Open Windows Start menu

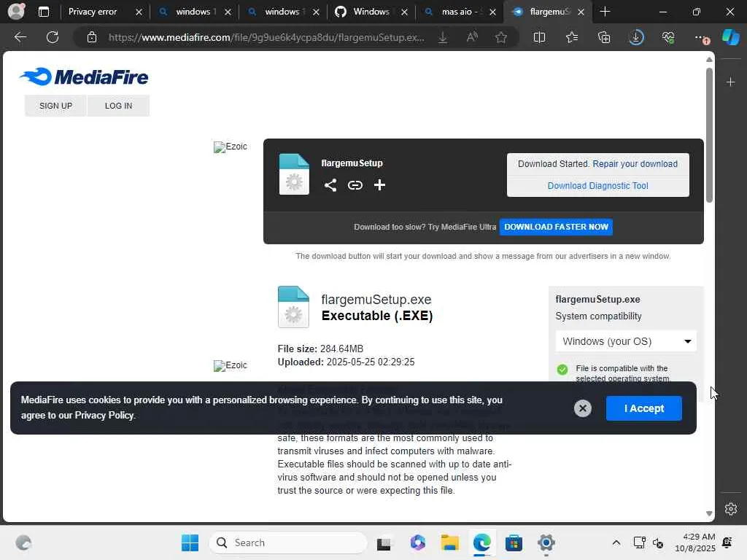(x=190, y=542)
